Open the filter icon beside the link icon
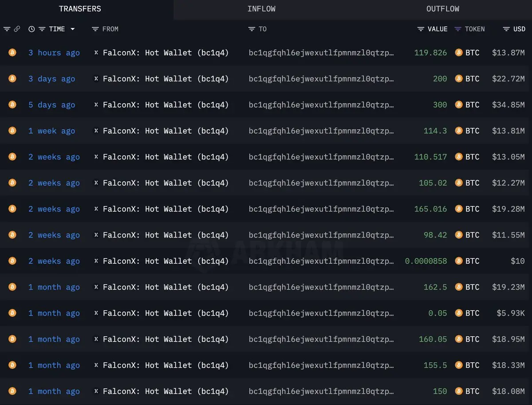This screenshot has height=405, width=532. click(7, 29)
